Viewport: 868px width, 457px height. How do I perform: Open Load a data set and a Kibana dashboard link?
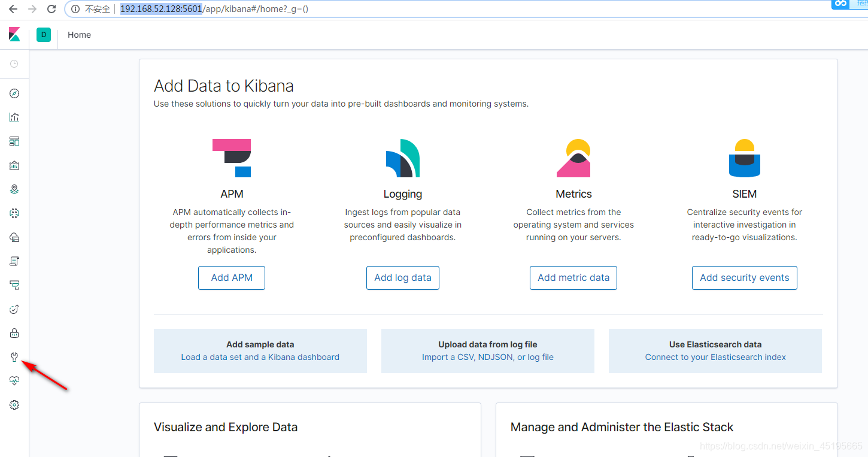[260, 357]
